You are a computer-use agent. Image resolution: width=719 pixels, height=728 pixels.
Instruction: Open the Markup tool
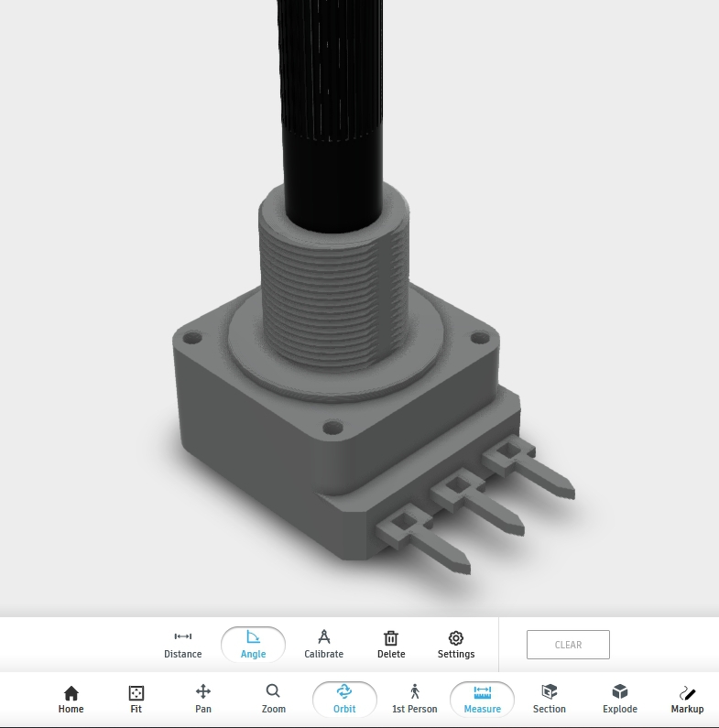tap(687, 700)
